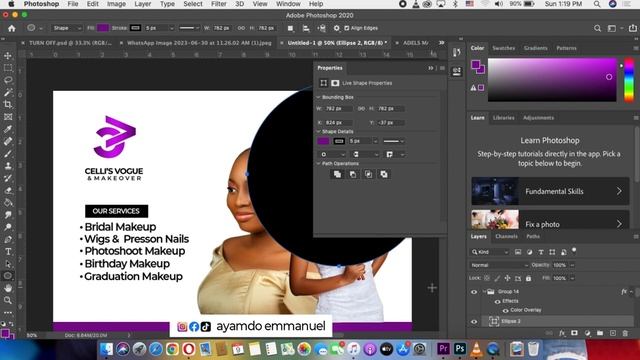Select the Ellipse shape tool
This screenshot has width=640, height=360.
[8, 276]
